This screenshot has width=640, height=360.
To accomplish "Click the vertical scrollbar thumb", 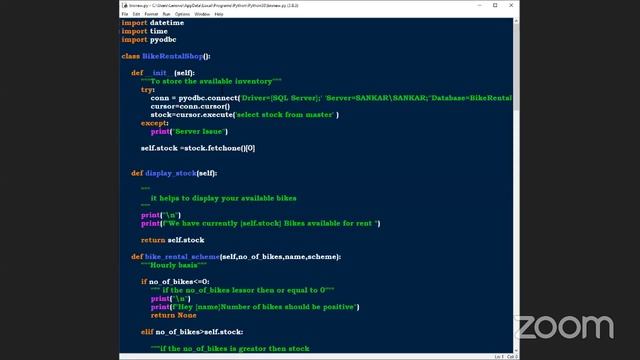I will [516, 67].
